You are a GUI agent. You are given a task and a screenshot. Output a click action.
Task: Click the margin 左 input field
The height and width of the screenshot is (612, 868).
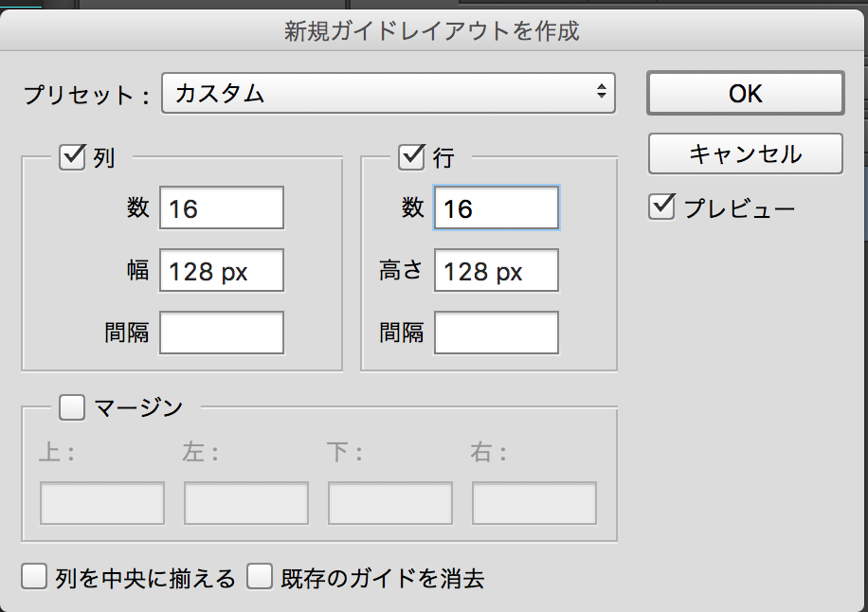pyautogui.click(x=246, y=503)
